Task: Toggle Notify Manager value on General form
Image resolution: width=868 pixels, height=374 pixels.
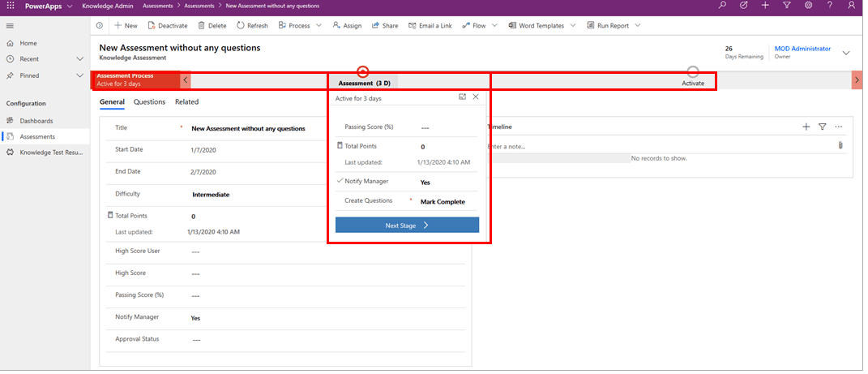Action: click(x=196, y=318)
